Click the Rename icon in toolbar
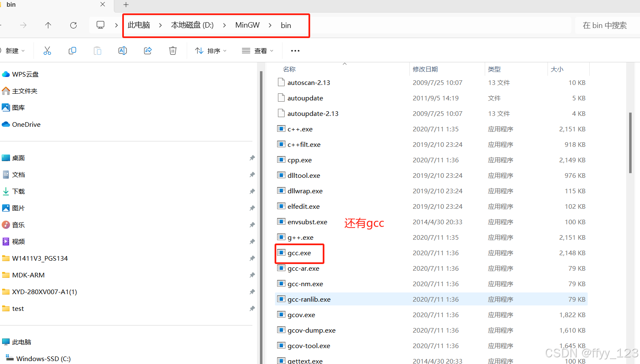Image resolution: width=640 pixels, height=364 pixels. (123, 51)
